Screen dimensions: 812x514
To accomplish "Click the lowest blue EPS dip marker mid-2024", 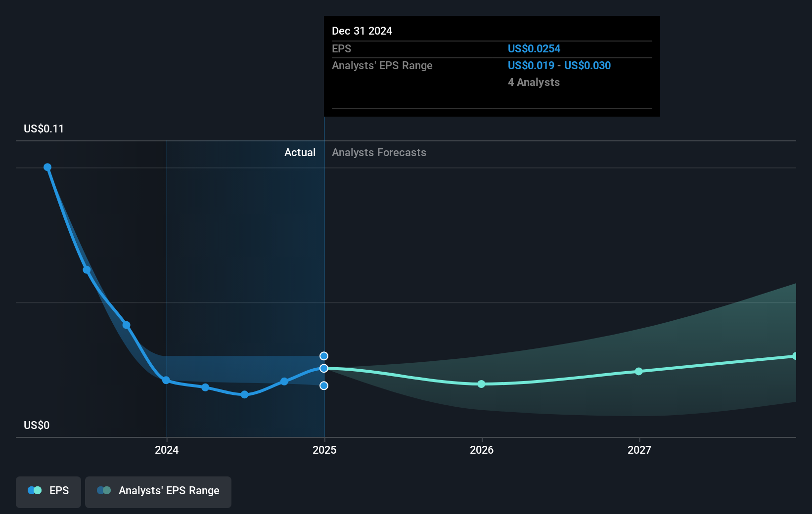I will (244, 394).
